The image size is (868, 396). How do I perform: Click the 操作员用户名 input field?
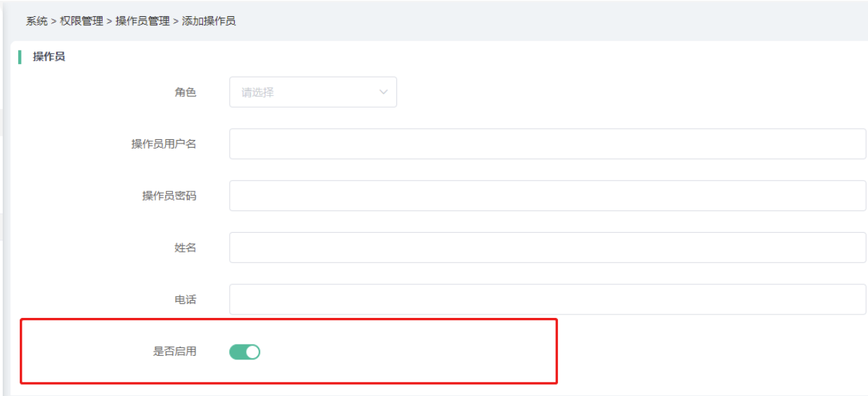tap(547, 144)
